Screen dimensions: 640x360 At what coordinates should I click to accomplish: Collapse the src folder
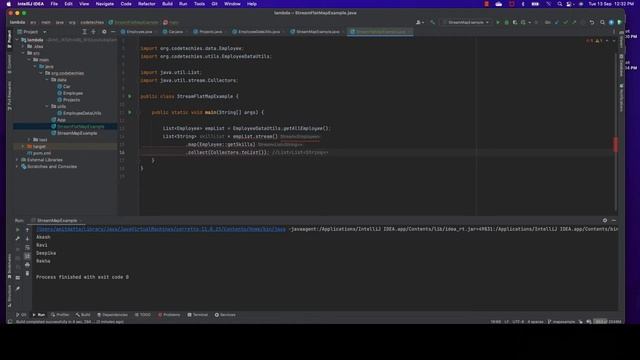pyautogui.click(x=23, y=53)
